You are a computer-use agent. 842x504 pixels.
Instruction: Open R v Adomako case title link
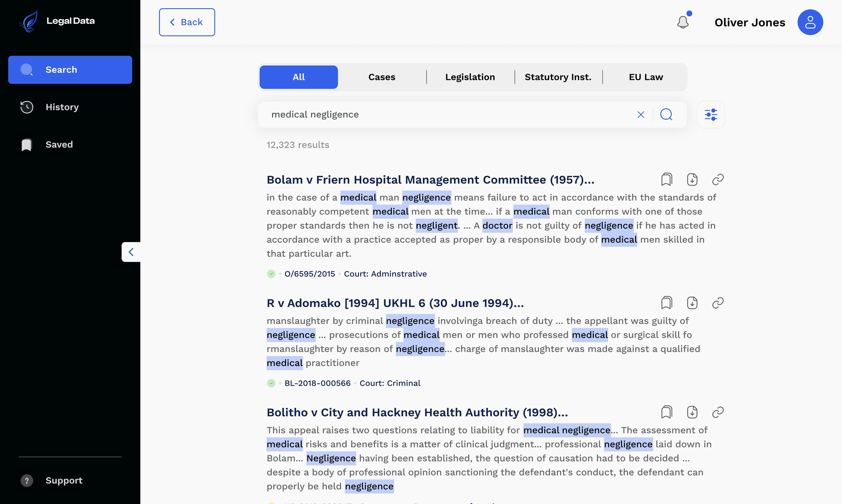pos(395,303)
